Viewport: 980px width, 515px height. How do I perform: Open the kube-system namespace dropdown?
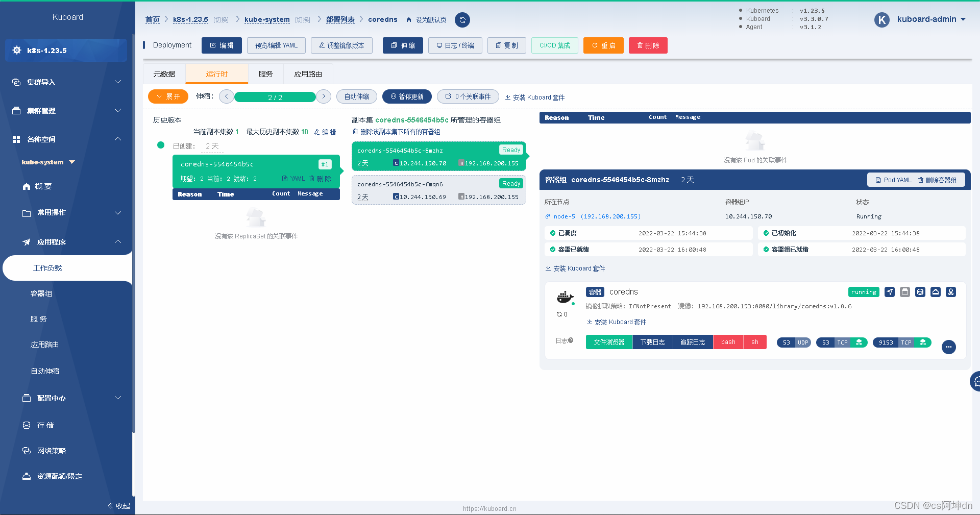pyautogui.click(x=48, y=162)
